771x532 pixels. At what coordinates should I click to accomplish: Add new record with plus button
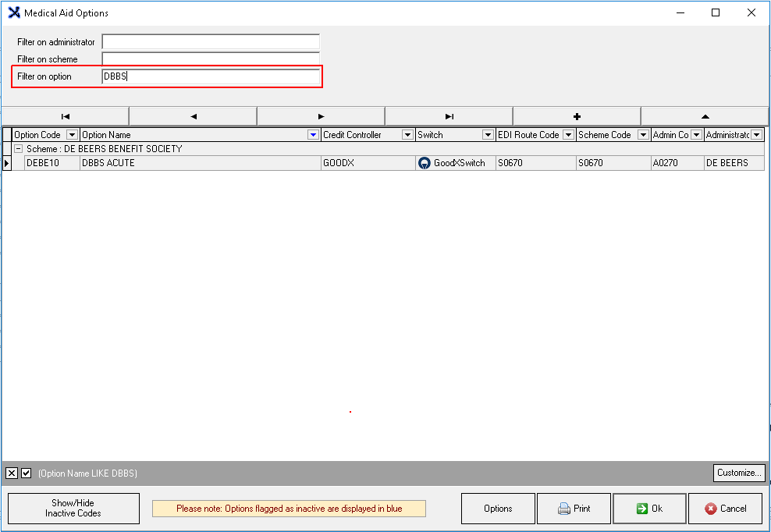point(577,116)
